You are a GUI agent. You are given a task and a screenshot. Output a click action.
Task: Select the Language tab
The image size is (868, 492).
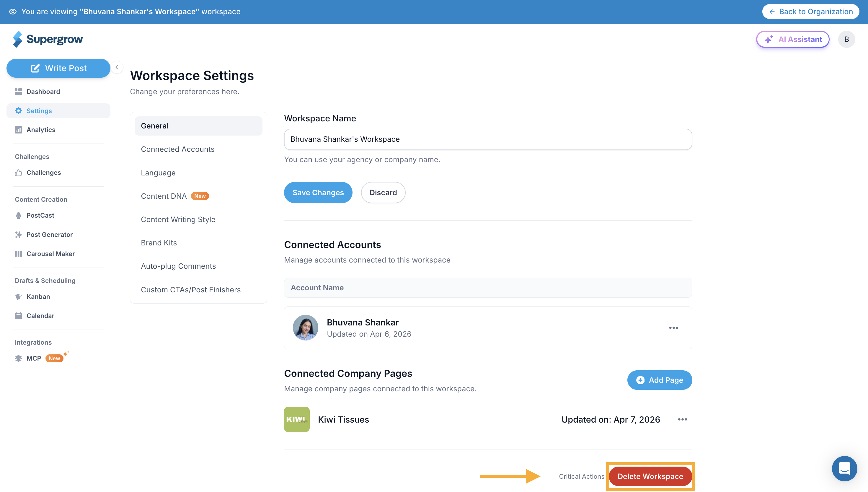point(198,173)
